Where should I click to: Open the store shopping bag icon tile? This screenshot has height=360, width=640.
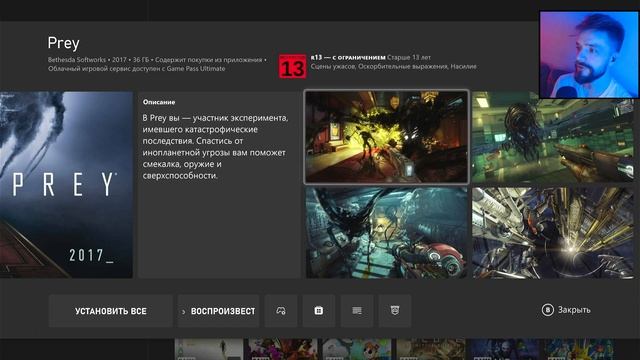coord(319,311)
